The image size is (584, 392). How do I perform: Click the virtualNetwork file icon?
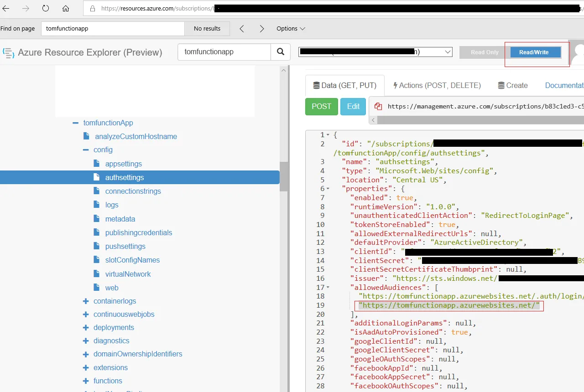96,273
